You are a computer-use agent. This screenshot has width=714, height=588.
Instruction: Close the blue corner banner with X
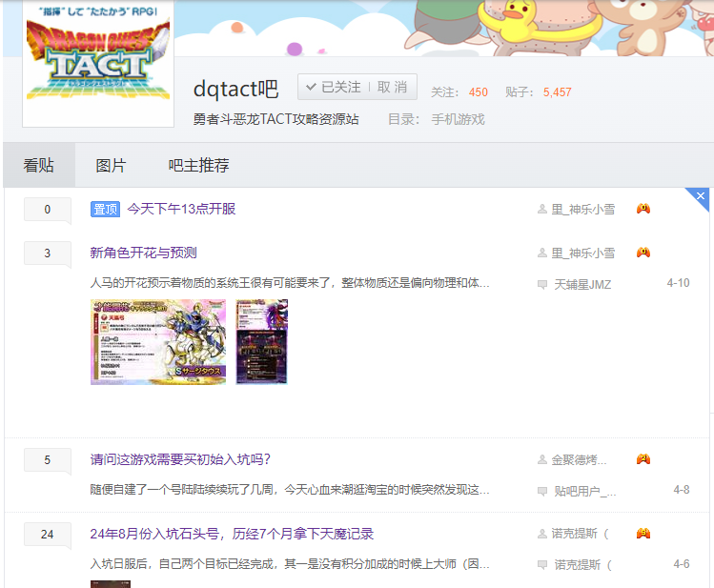tap(701, 196)
